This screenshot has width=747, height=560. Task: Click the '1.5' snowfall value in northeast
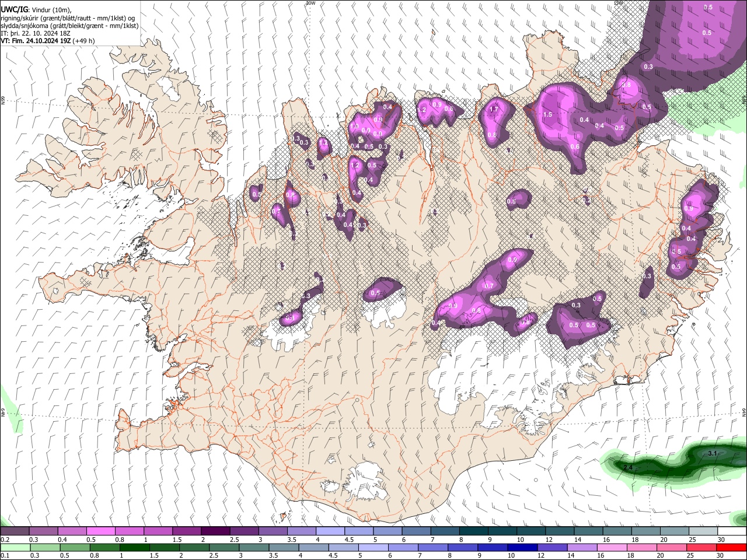pyautogui.click(x=547, y=115)
